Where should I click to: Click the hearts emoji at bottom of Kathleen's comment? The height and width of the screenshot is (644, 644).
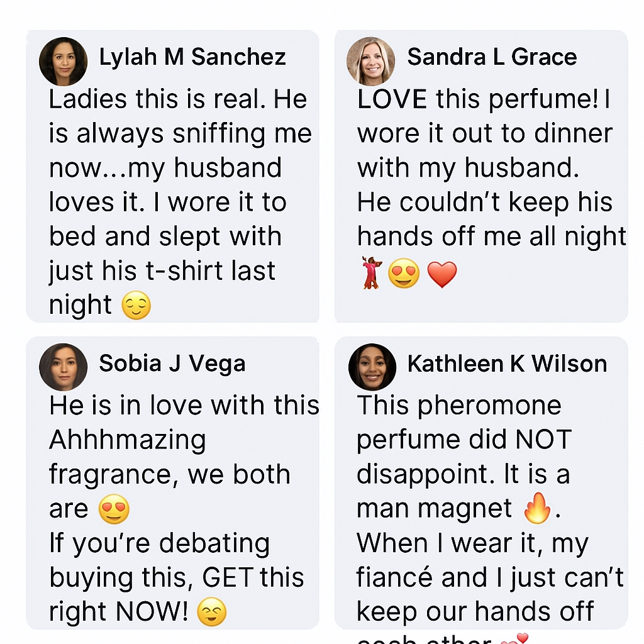coord(513,639)
